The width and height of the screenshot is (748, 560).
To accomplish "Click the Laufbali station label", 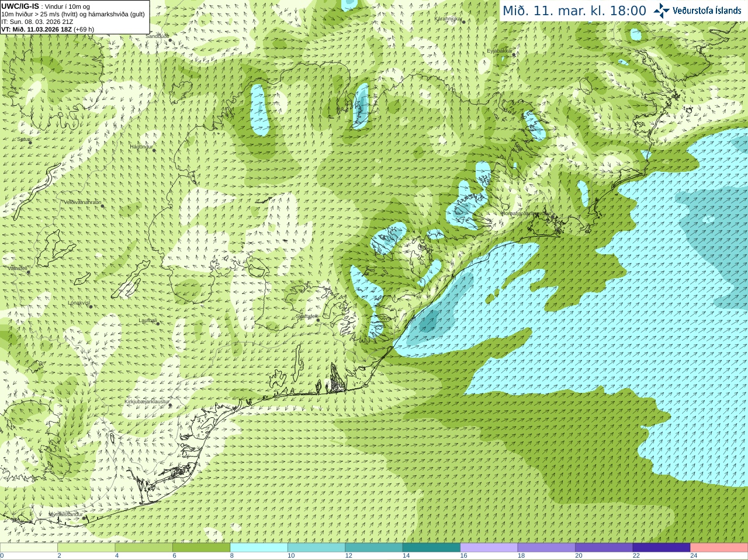I will [x=148, y=320].
